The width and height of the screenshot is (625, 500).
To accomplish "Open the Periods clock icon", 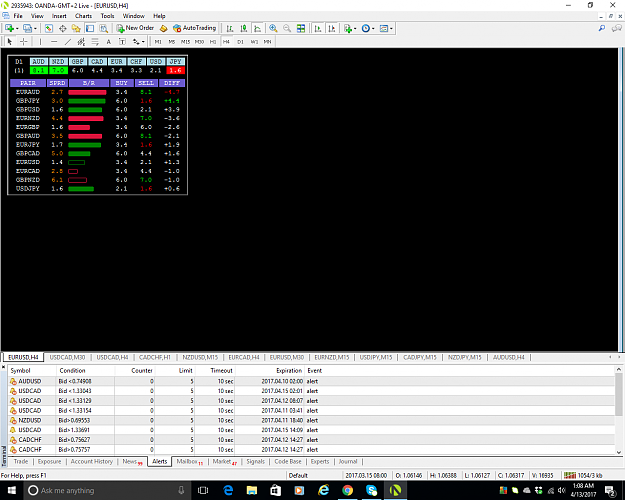I will click(x=366, y=28).
